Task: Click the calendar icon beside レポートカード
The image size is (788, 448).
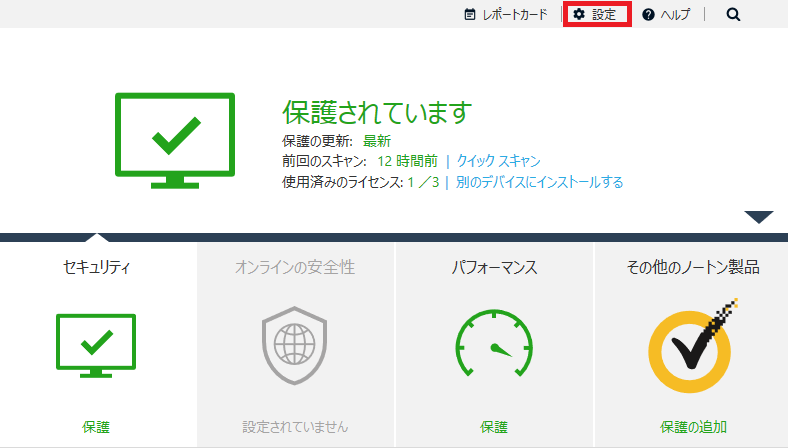Action: point(469,15)
